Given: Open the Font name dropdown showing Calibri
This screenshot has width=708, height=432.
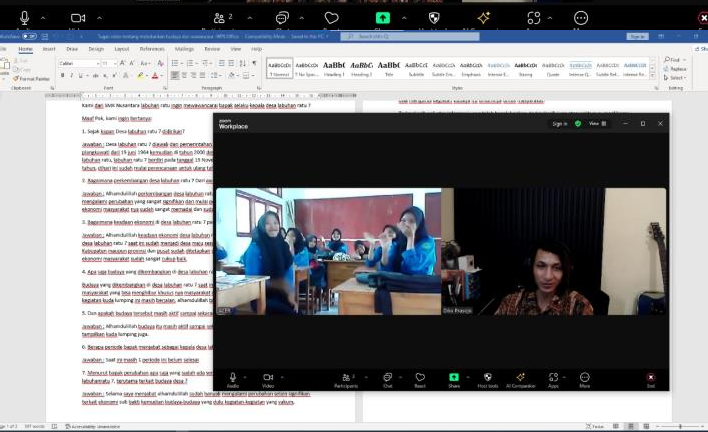Looking at the screenshot, I should tap(78, 63).
